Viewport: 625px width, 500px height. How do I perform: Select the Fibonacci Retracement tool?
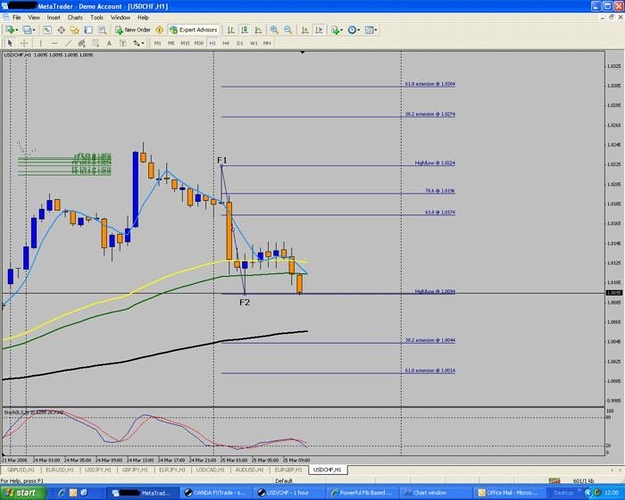(95, 43)
